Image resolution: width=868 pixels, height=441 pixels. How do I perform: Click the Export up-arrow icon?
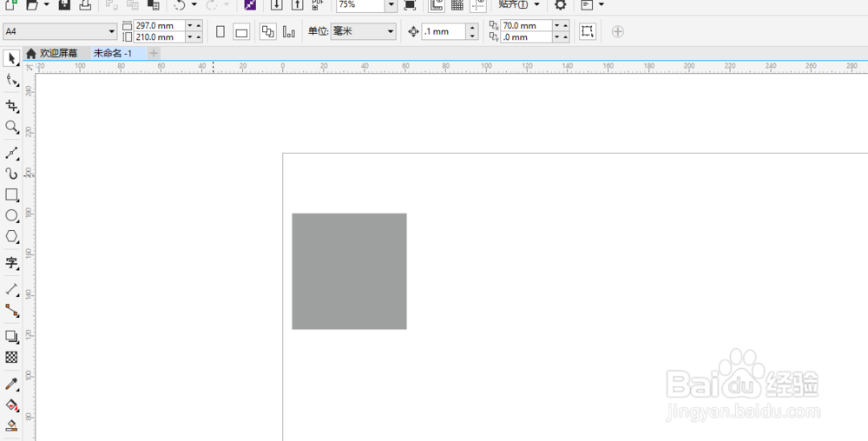(297, 5)
